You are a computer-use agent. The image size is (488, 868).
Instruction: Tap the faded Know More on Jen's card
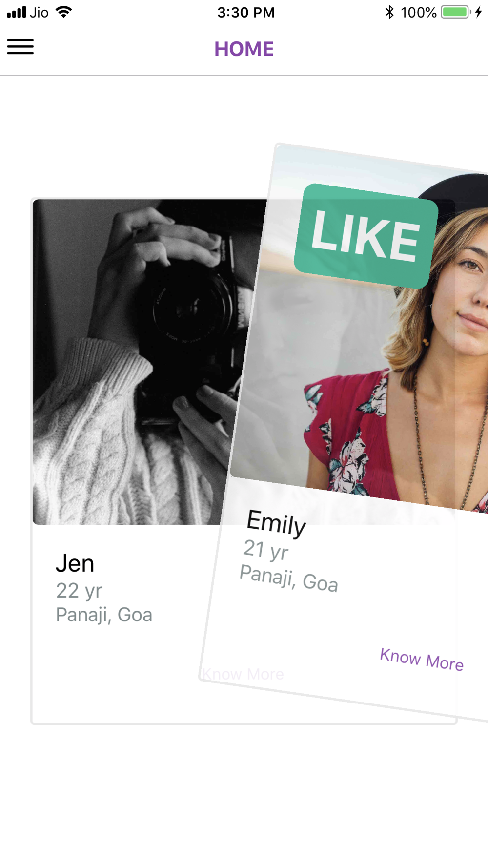pyautogui.click(x=243, y=674)
